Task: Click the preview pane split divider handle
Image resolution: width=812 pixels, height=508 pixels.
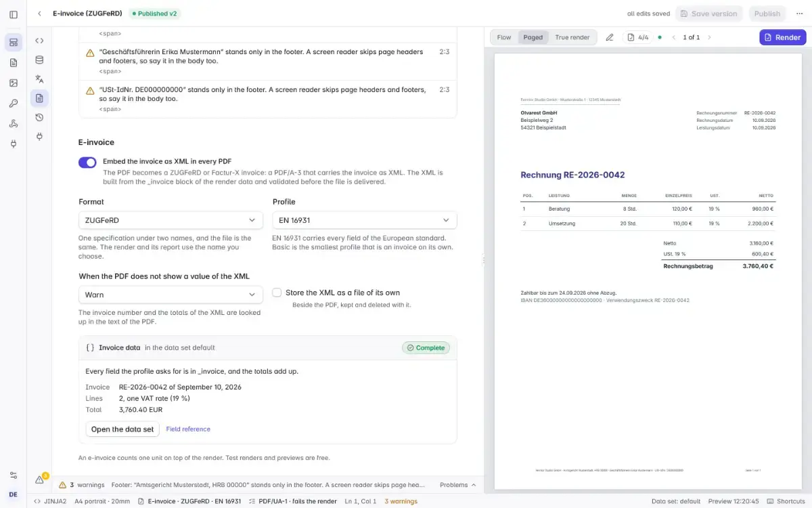Action: pos(483,259)
